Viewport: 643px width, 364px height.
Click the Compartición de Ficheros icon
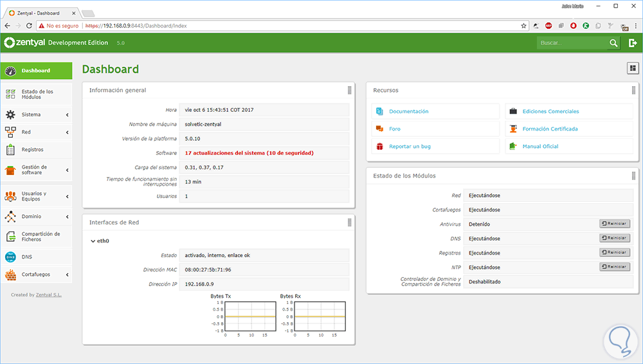point(11,237)
